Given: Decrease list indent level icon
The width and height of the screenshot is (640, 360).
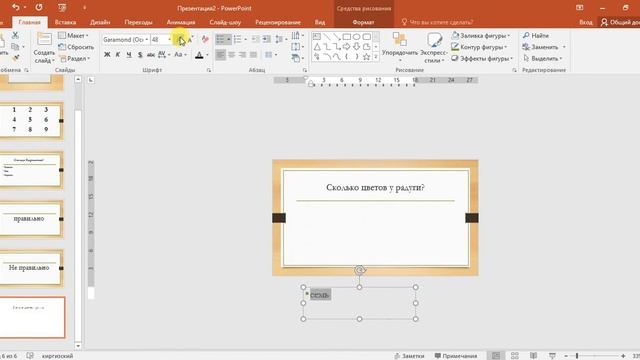Looking at the screenshot, I should pos(256,40).
